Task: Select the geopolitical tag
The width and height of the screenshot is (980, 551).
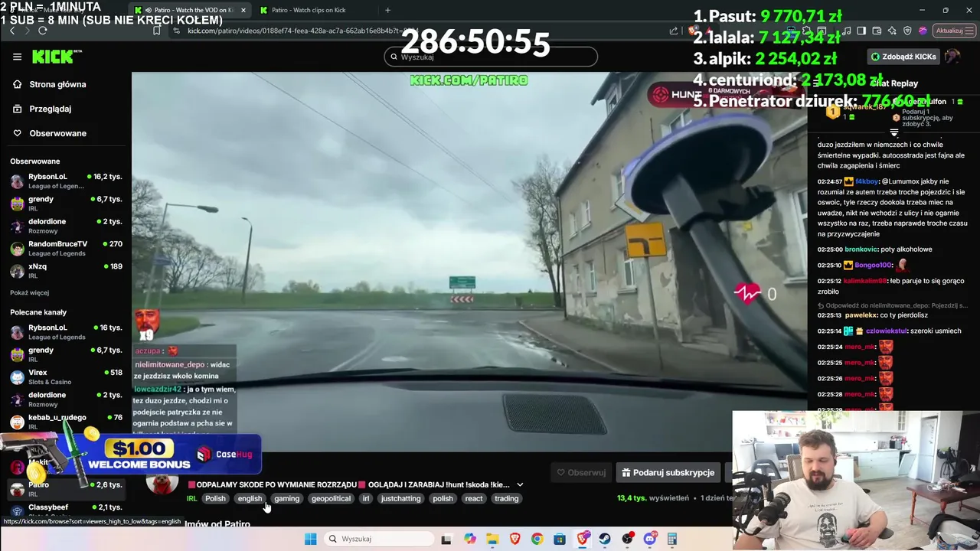Action: pyautogui.click(x=331, y=498)
